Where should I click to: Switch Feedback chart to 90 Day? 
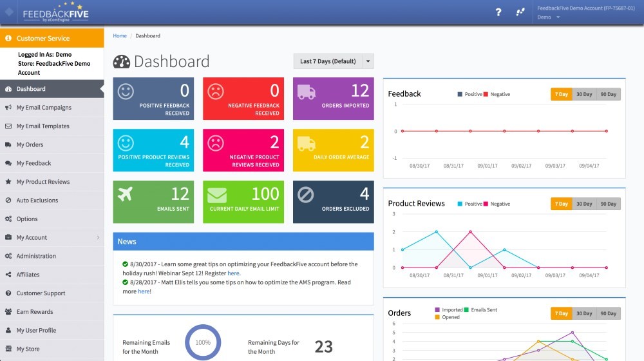(x=609, y=94)
